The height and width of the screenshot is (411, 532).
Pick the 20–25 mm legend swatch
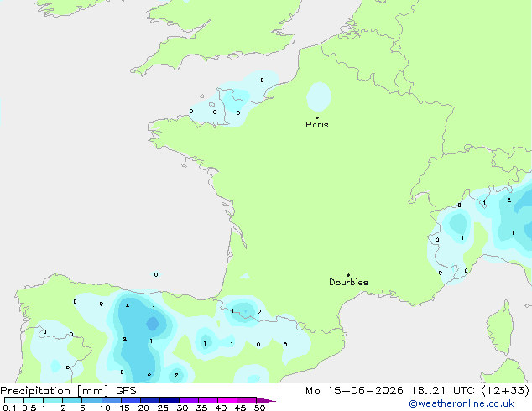coord(150,400)
